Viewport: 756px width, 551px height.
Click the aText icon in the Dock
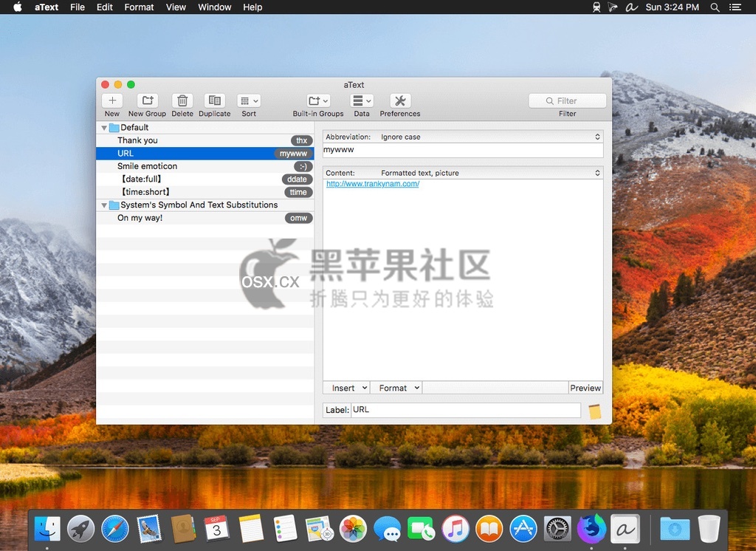pyautogui.click(x=625, y=529)
